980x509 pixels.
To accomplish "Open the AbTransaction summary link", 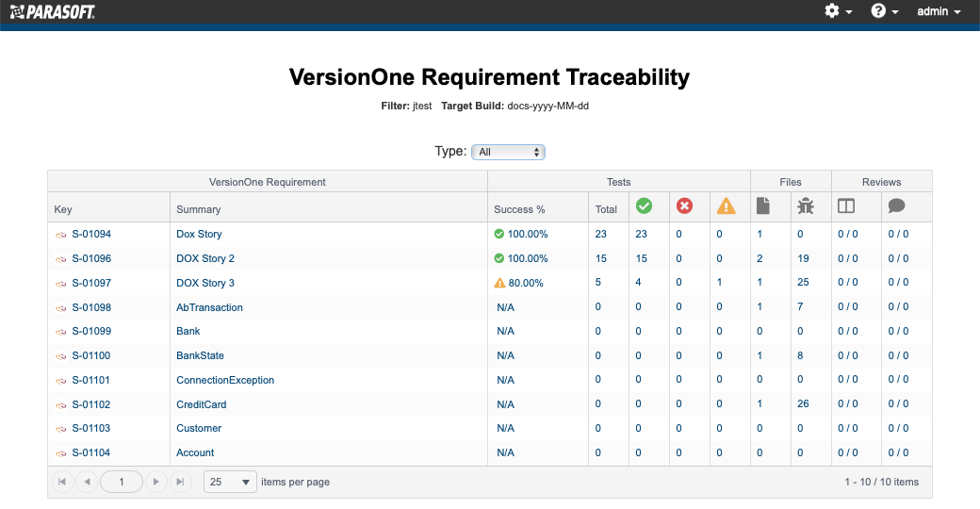I will (x=209, y=307).
